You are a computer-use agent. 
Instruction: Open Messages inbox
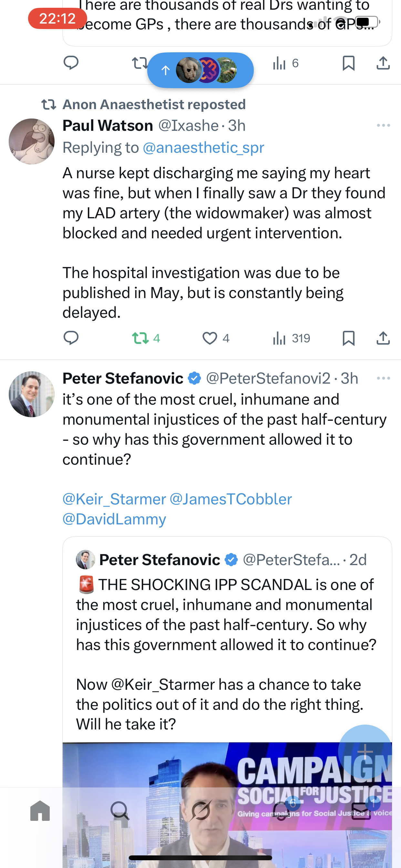click(361, 811)
